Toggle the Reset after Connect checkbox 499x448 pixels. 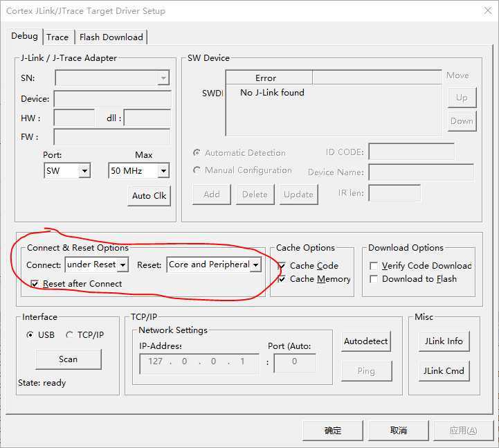click(35, 283)
